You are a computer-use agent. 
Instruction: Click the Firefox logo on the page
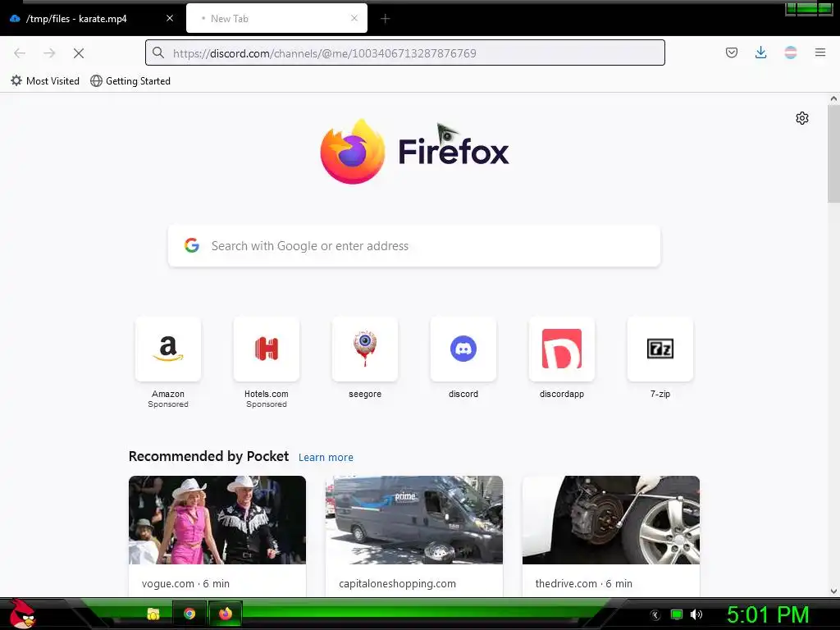pyautogui.click(x=353, y=152)
